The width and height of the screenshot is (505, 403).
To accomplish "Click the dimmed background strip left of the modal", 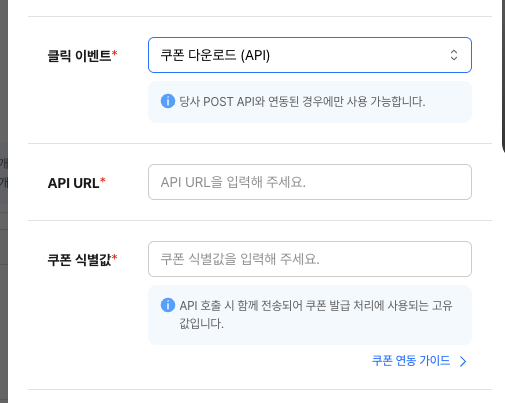I will pyautogui.click(x=4, y=201).
